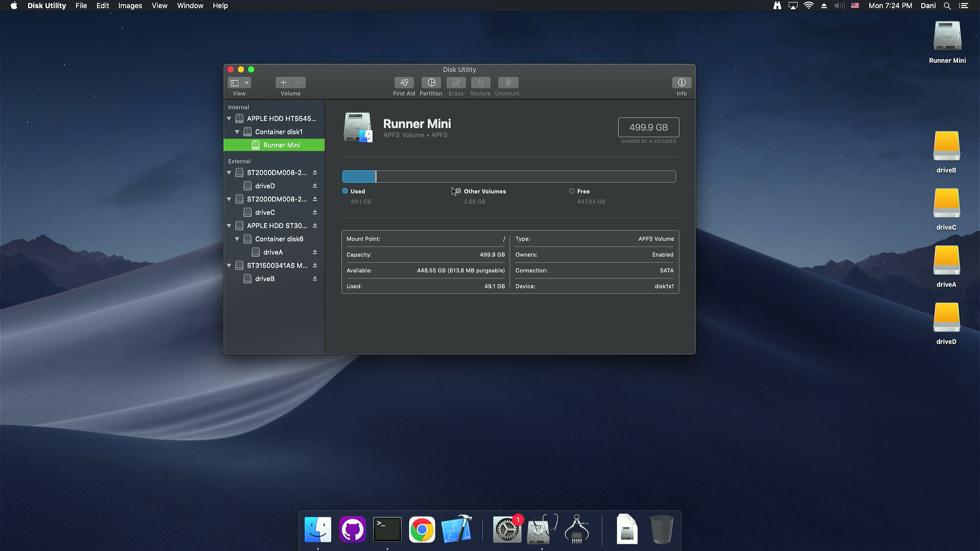Collapse Container disk6
This screenshot has height=551, width=980.
tap(237, 239)
